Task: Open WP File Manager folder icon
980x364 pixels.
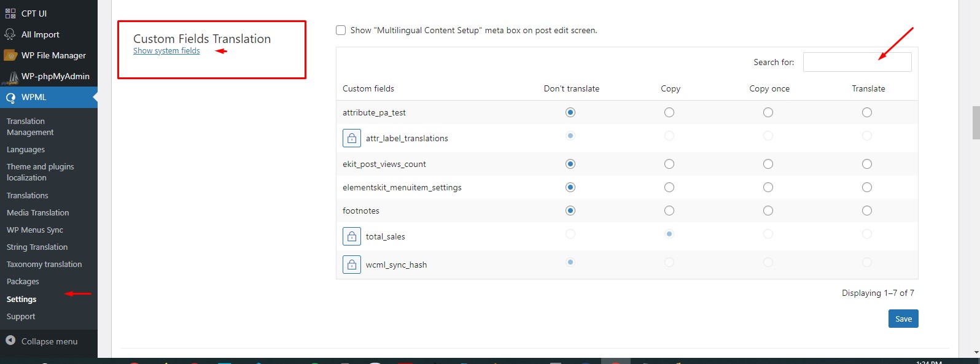Action: coord(10,55)
